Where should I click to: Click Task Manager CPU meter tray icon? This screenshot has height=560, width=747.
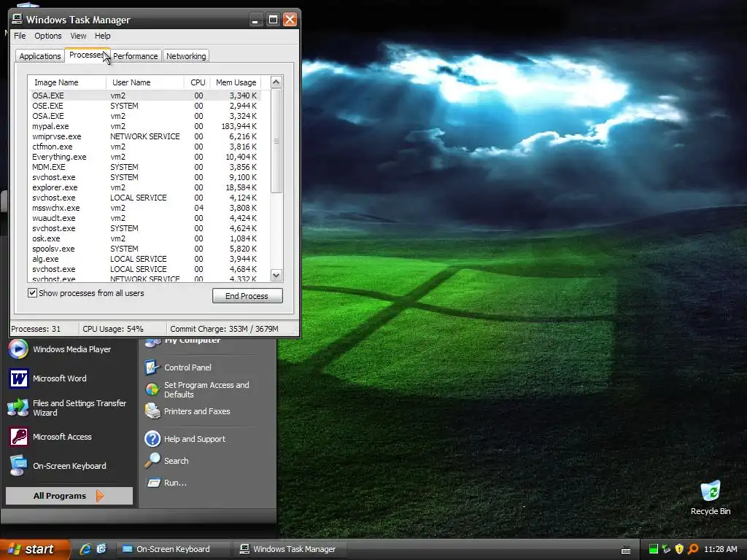pyautogui.click(x=654, y=549)
